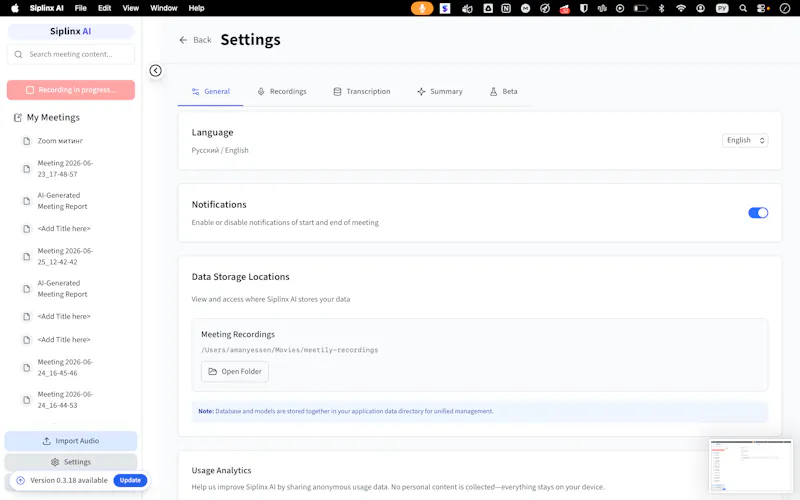The width and height of the screenshot is (800, 500).
Task: Click the Import Audio button
Action: [71, 441]
